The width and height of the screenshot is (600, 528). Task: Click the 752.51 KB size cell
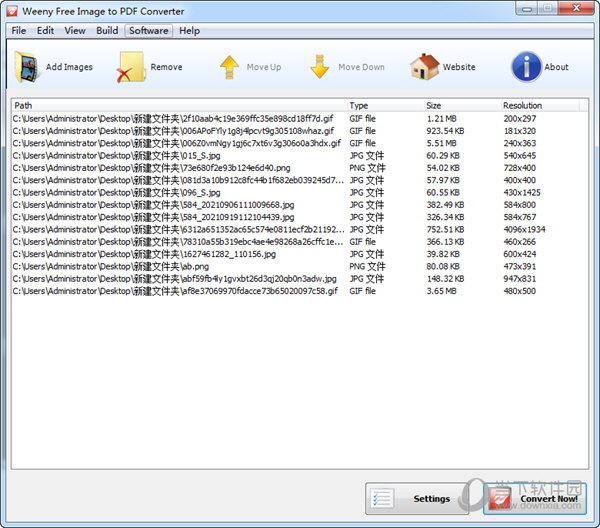click(445, 230)
